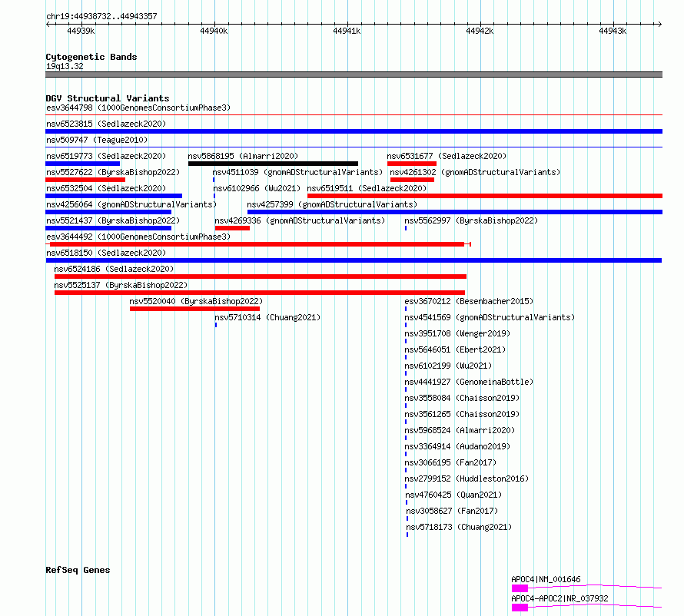The width and height of the screenshot is (684, 616).
Task: Open variant nsv6524186 (Sedlazeck2020)
Action: (114, 269)
